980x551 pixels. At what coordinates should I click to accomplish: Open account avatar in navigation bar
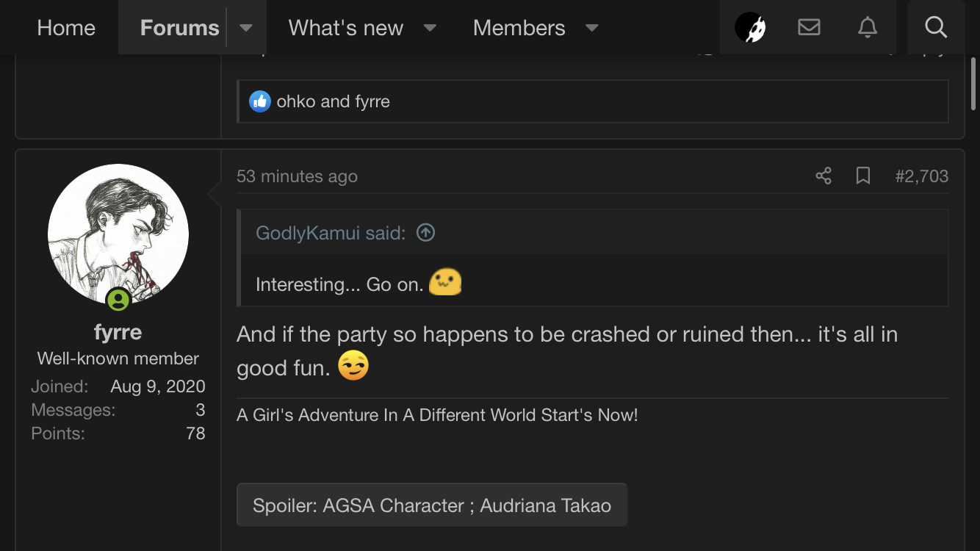pos(750,28)
